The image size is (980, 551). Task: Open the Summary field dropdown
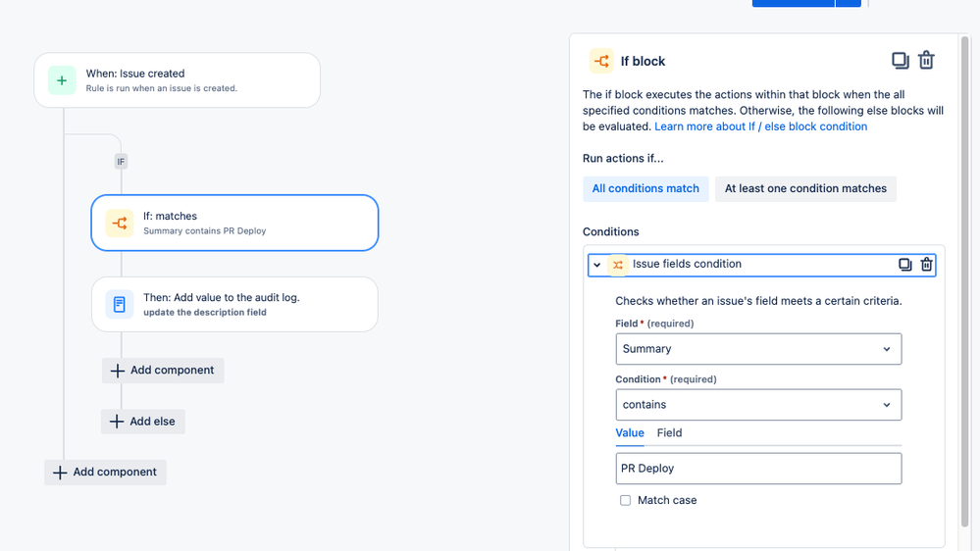758,349
